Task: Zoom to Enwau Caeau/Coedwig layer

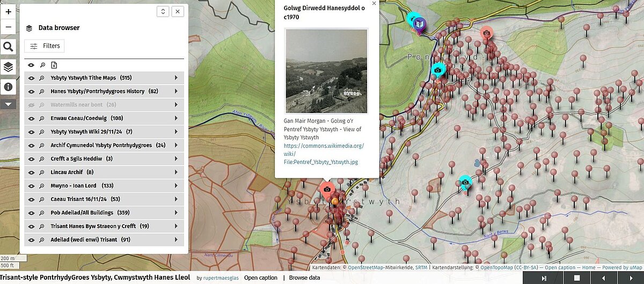Action: pos(42,118)
